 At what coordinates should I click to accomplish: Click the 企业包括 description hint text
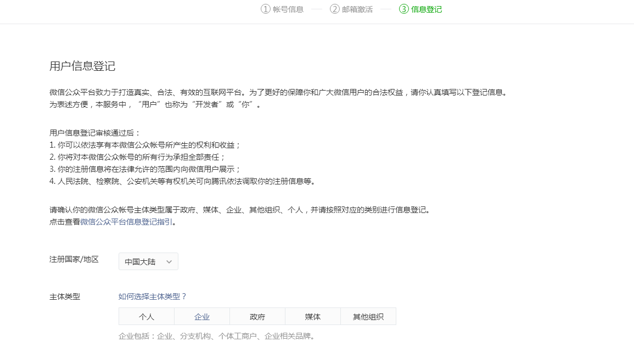pyautogui.click(x=217, y=336)
